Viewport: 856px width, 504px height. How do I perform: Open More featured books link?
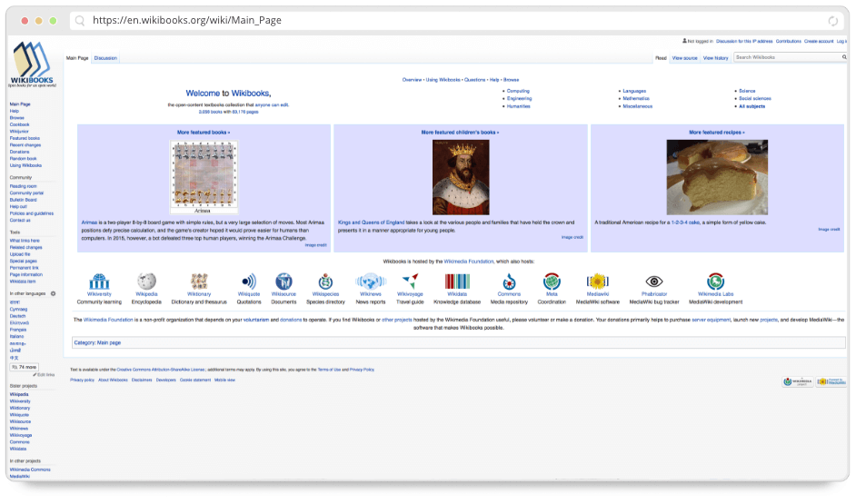[203, 133]
